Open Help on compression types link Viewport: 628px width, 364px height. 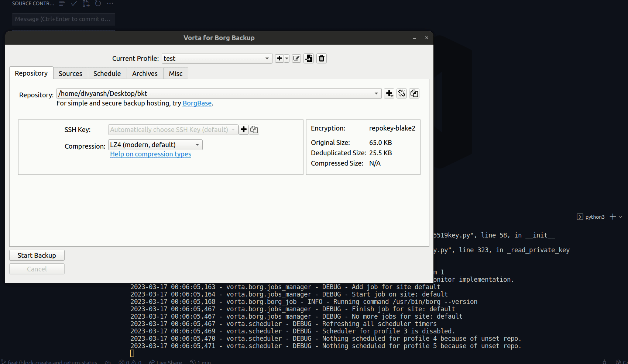(x=151, y=154)
